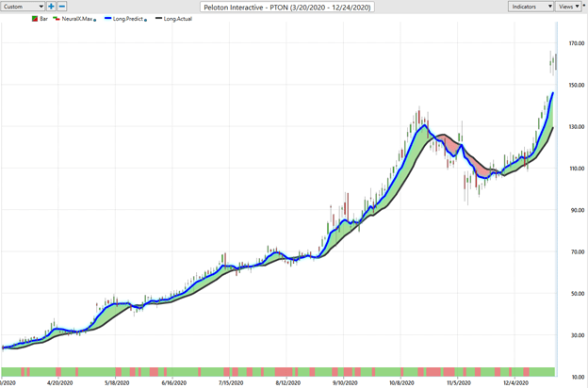Click the Peloton Interactive PTON chart title
The image size is (588, 388).
(x=287, y=7)
